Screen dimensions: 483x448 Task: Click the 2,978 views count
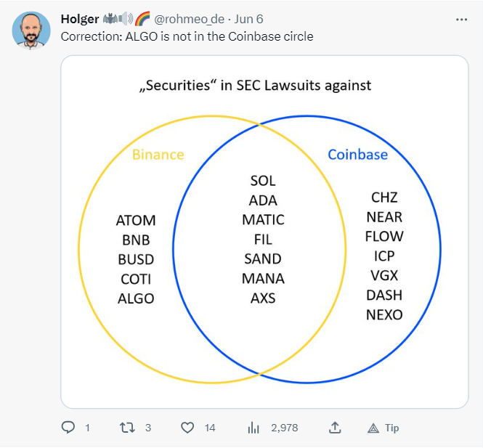[x=285, y=428]
